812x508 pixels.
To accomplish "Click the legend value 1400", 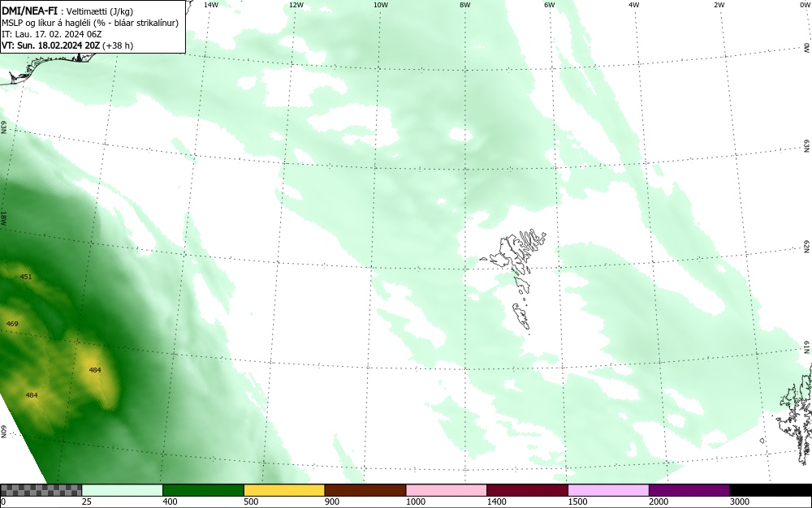I will coord(496,502).
